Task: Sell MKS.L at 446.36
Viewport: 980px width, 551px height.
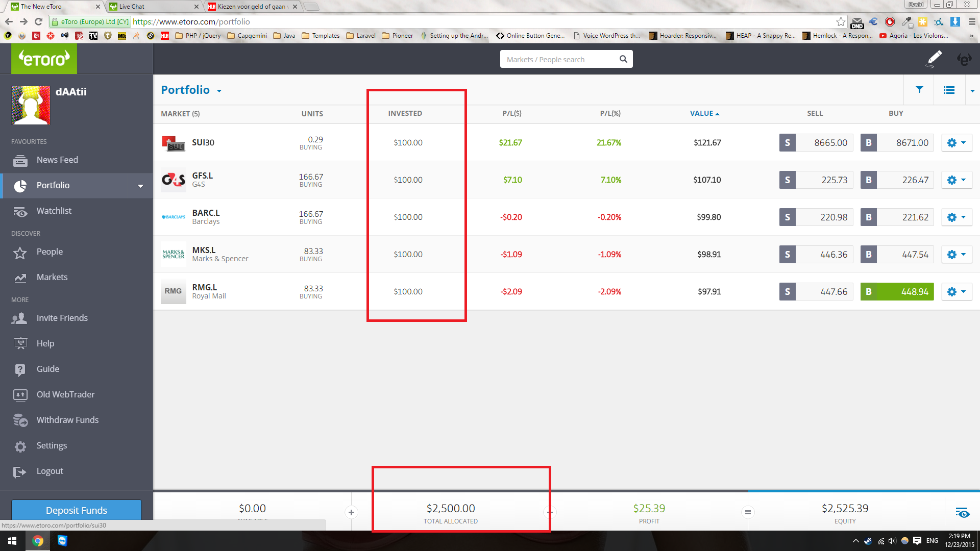Action: (816, 255)
